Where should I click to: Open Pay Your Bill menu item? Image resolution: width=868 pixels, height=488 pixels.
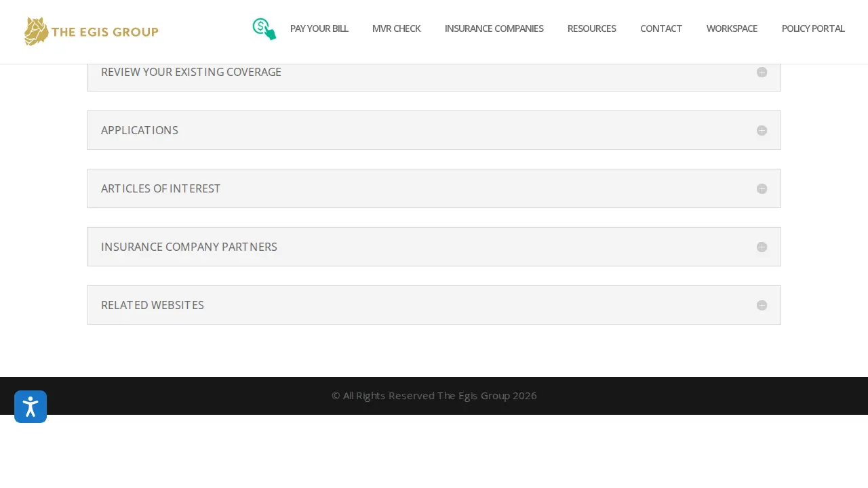coord(319,28)
